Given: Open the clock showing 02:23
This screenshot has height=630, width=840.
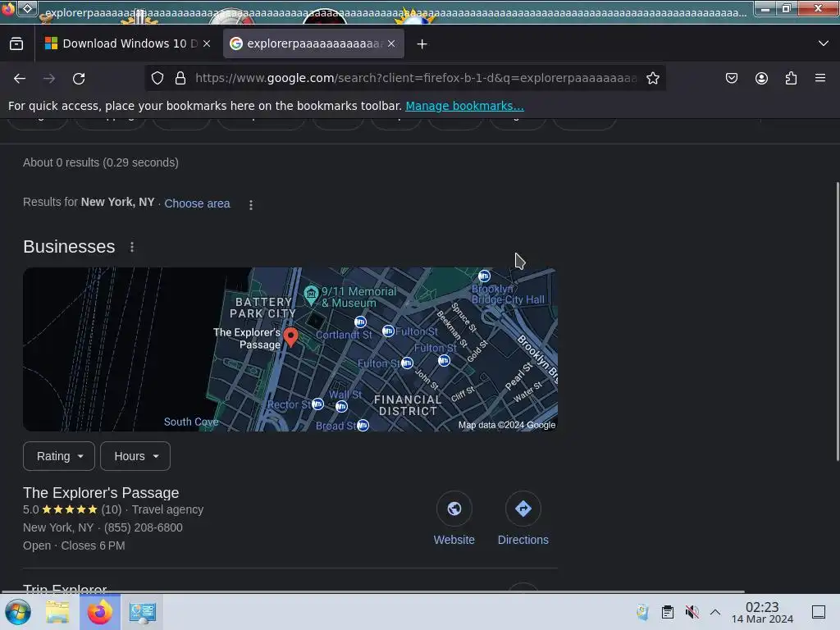Looking at the screenshot, I should [762, 612].
